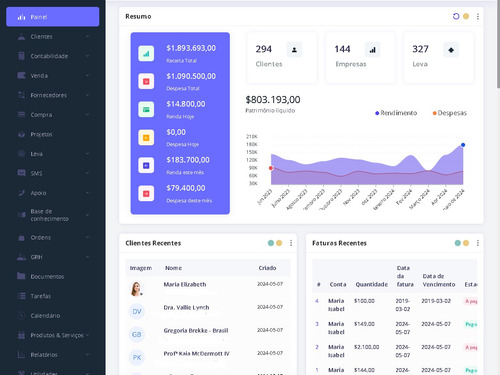Expand the Fornecedores menu chevron
This screenshot has height=375, width=500.
click(87, 95)
